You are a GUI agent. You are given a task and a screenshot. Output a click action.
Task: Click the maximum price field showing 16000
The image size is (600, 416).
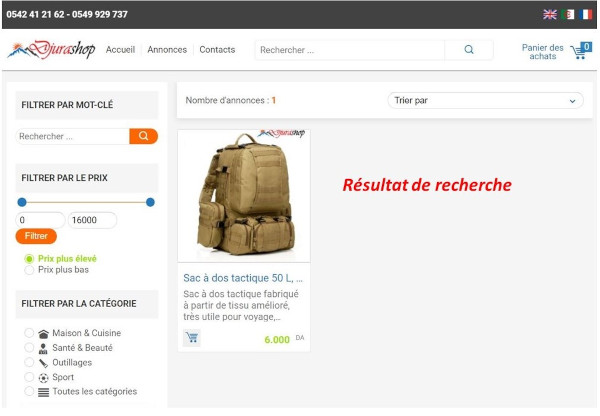(92, 220)
